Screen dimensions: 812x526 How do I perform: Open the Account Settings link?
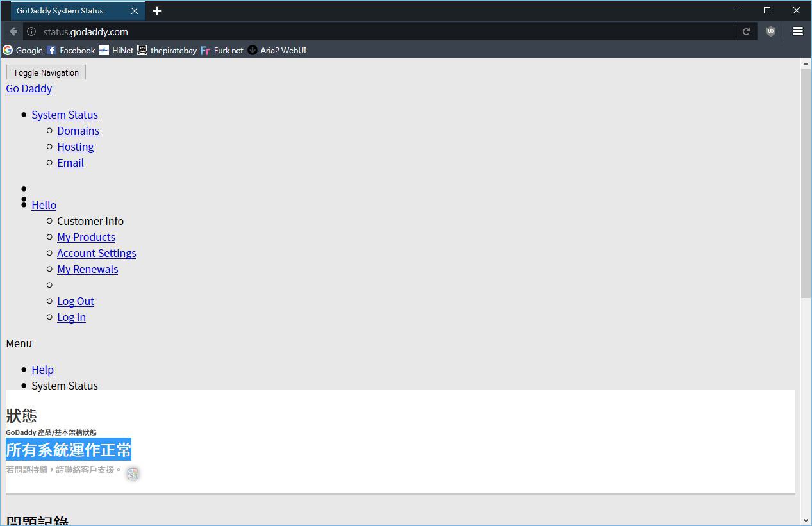(97, 253)
